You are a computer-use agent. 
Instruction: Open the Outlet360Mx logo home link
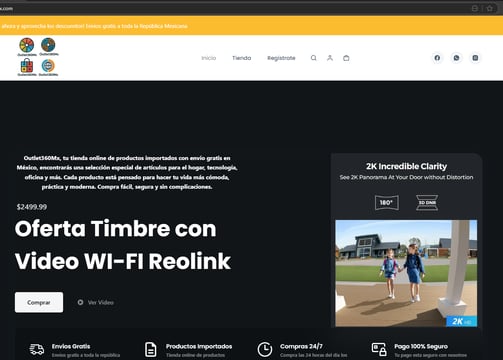(38, 57)
